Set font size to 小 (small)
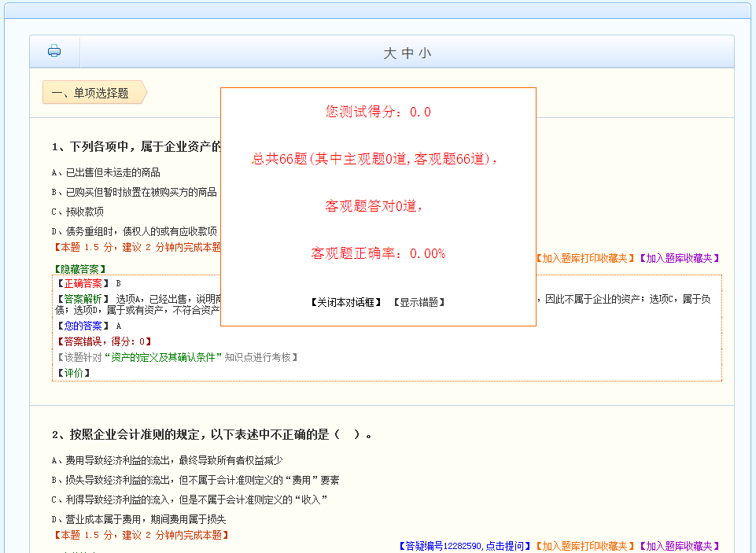The height and width of the screenshot is (553, 756). tap(425, 53)
